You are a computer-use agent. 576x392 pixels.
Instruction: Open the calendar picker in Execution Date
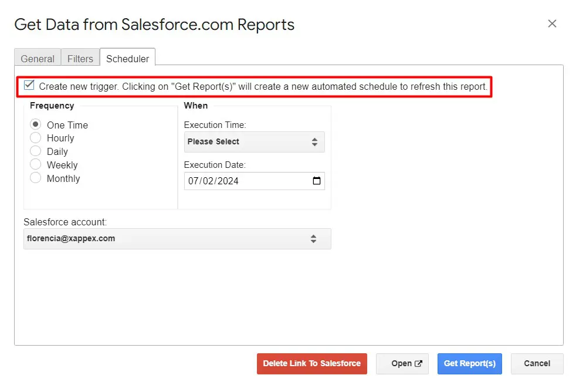tap(317, 181)
